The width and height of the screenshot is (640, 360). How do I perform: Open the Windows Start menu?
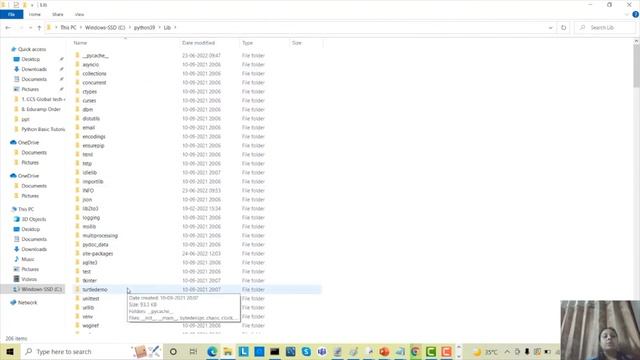[x=10, y=351]
